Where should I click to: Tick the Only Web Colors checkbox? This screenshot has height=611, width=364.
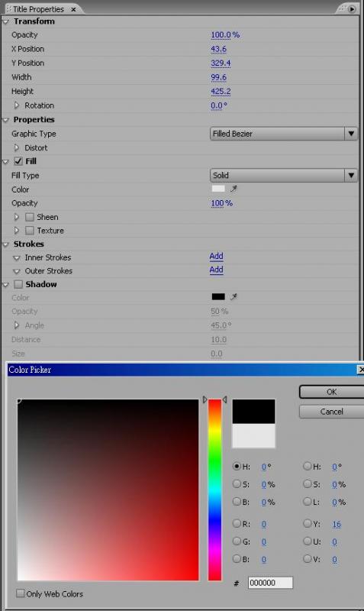[x=21, y=593]
